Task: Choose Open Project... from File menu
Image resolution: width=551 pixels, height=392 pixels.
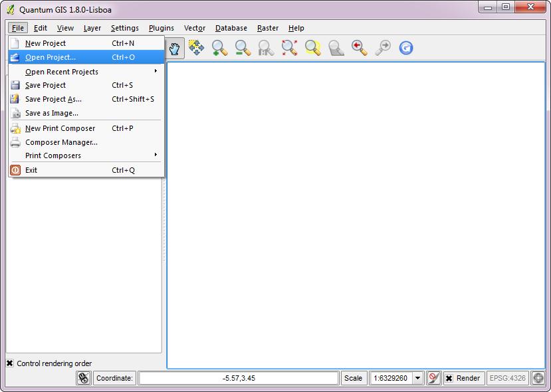Action: [x=86, y=57]
